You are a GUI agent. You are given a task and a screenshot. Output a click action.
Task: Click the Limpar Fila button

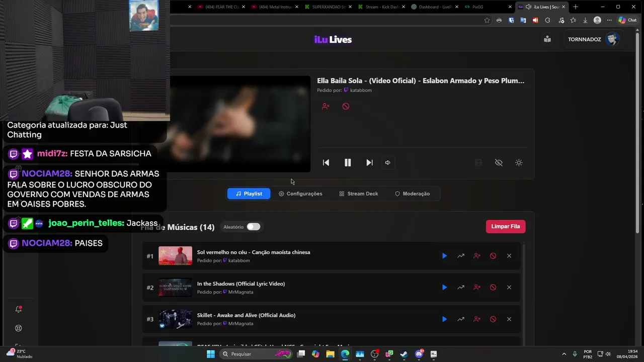click(x=506, y=226)
